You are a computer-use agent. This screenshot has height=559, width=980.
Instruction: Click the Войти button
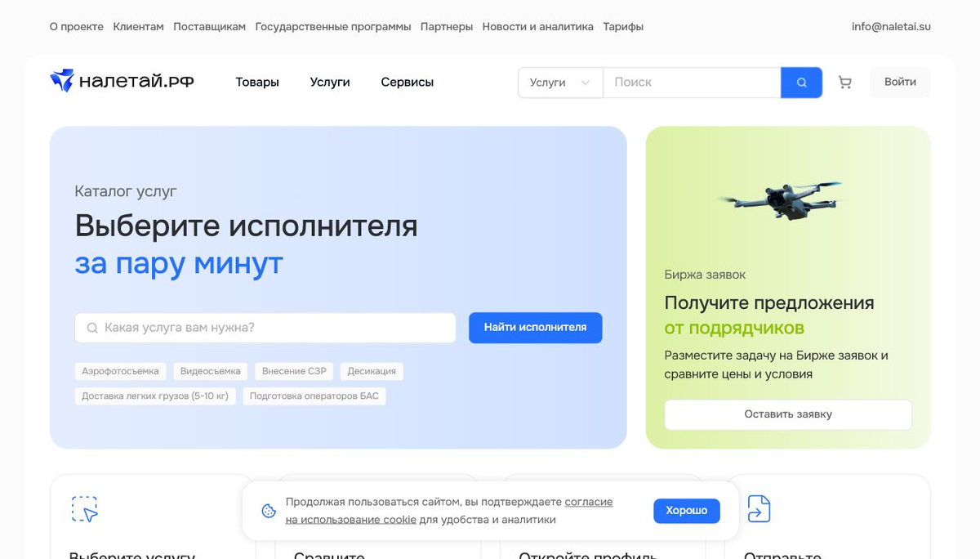(900, 82)
